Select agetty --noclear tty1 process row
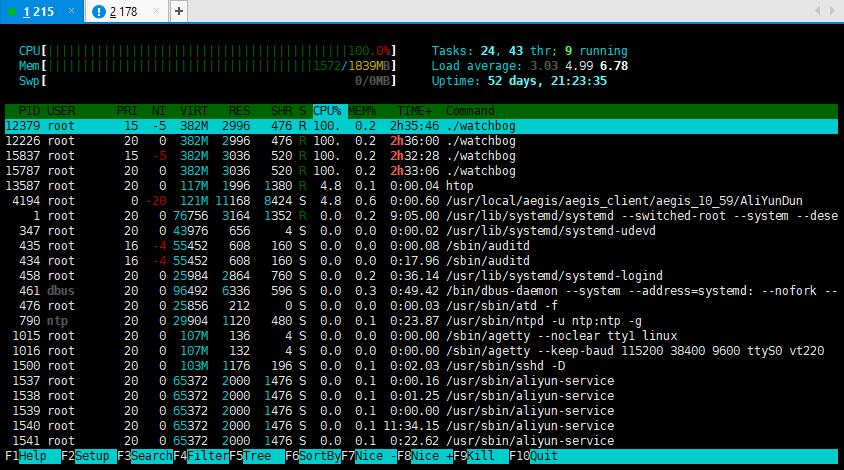The width and height of the screenshot is (844, 470). coord(421,336)
